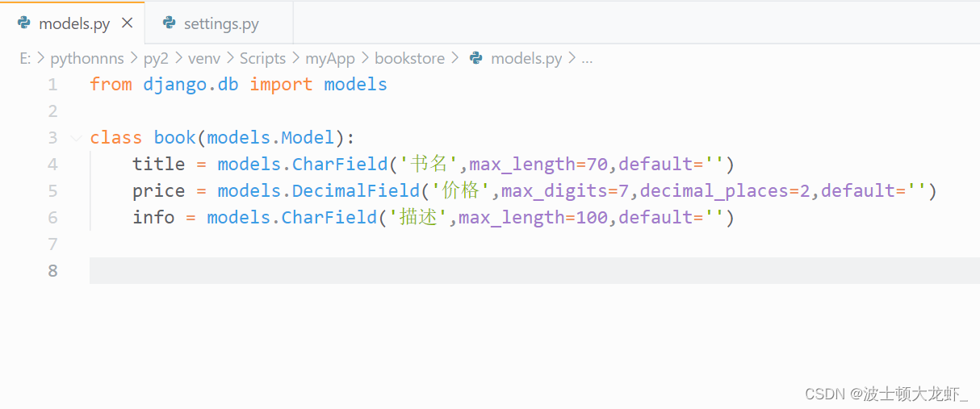Select the myApp breadcrumb folder
Screen dimensions: 980x409
click(330, 58)
